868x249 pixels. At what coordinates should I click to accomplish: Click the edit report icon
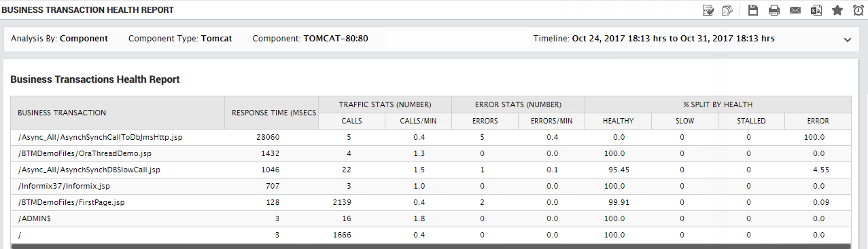click(x=708, y=10)
